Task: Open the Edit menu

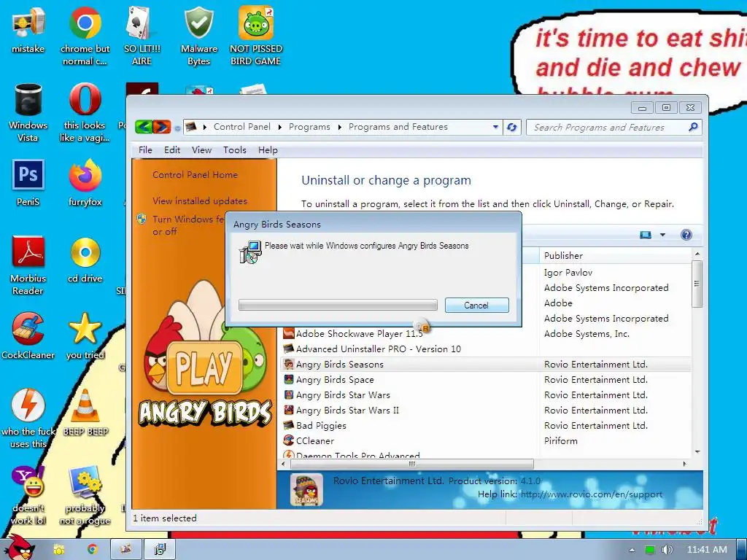Action: (x=172, y=150)
